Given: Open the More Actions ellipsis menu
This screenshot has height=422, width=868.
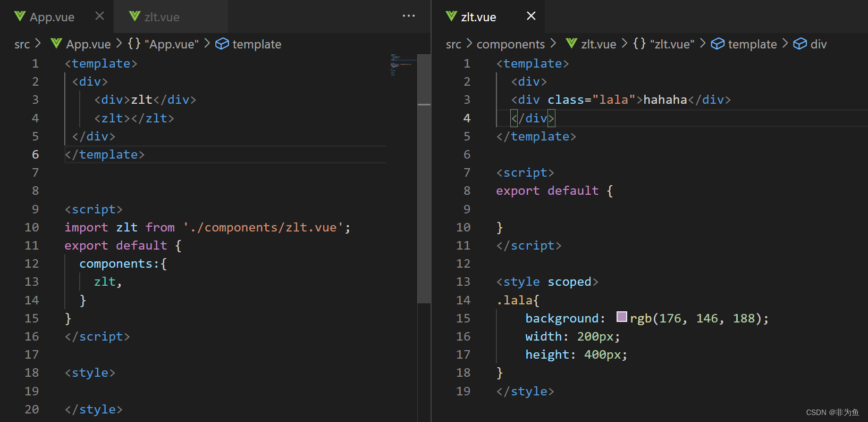Looking at the screenshot, I should (x=409, y=16).
